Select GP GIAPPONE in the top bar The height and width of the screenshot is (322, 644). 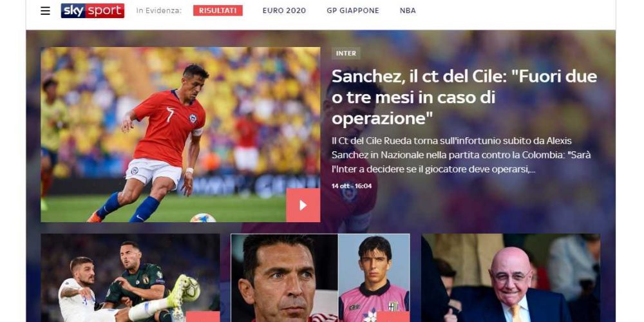pyautogui.click(x=353, y=11)
